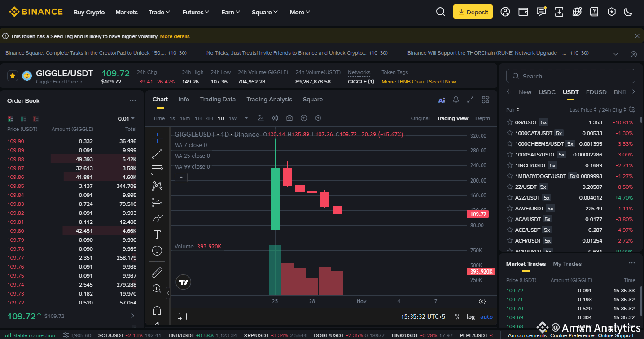Viewport: 644px width, 339px height.
Task: Open candlestick chart style icon
Action: point(275,118)
